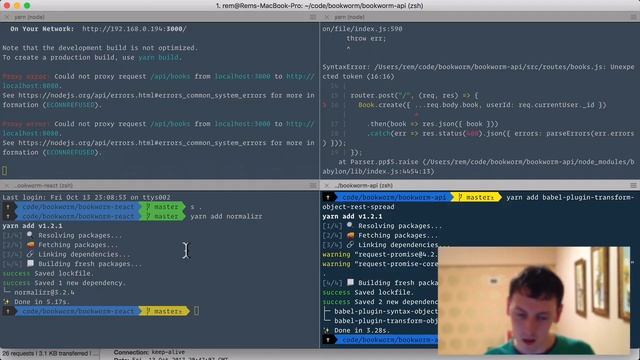Click 'Note that the development build' line
Image resolution: width=640 pixels, height=360 pixels.
pos(100,48)
